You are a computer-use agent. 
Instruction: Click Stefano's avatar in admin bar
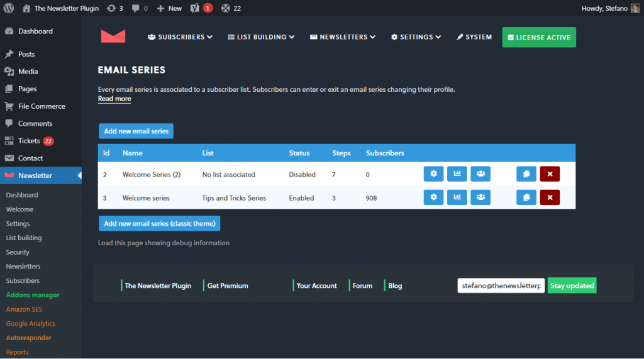[x=635, y=8]
